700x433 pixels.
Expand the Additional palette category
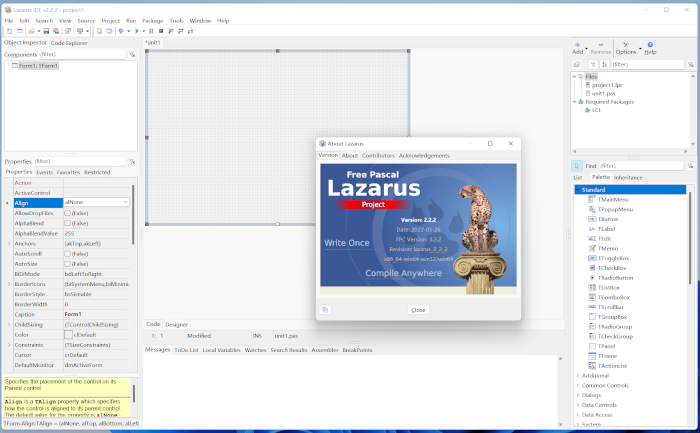click(578, 375)
